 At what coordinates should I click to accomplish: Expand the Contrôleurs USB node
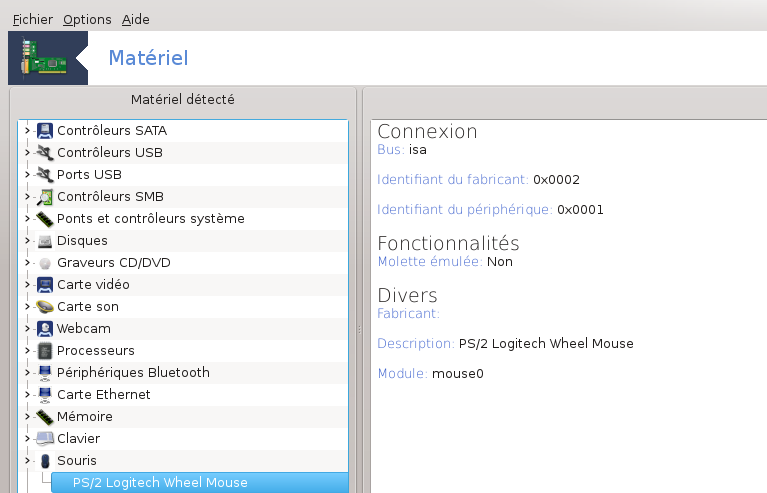point(27,153)
